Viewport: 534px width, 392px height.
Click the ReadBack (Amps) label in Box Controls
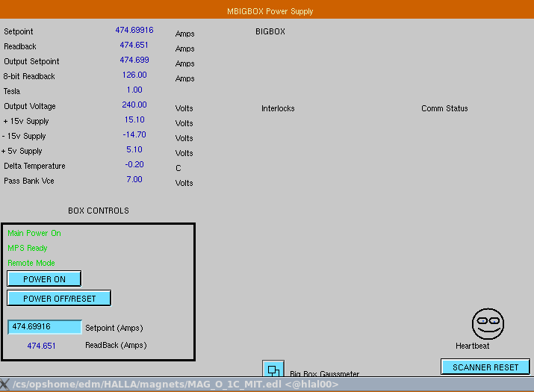(116, 346)
